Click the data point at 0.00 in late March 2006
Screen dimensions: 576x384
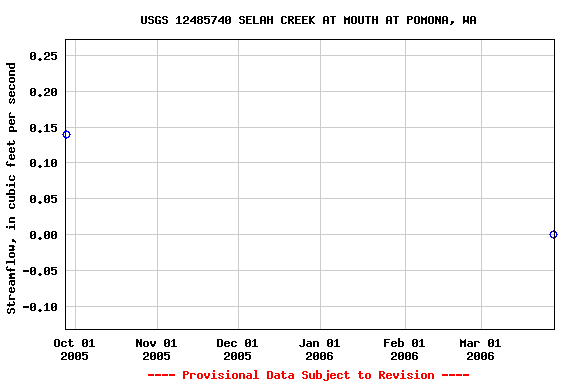click(x=553, y=234)
